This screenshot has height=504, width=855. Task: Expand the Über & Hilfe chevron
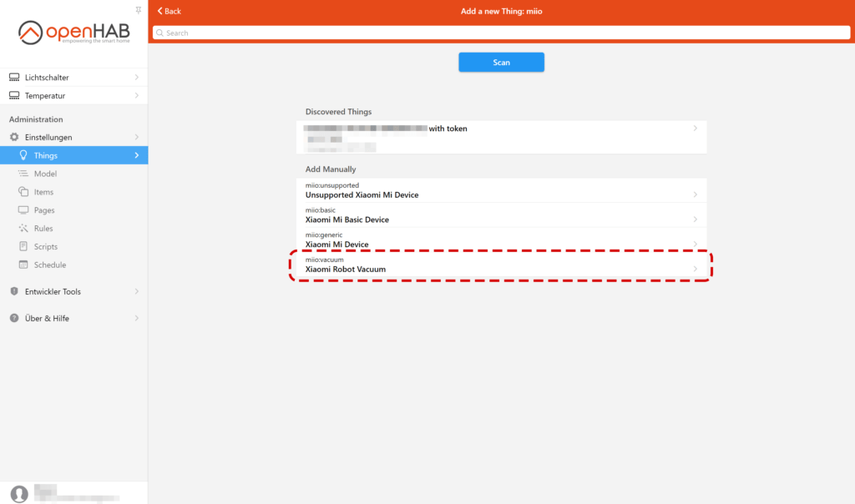click(x=137, y=318)
